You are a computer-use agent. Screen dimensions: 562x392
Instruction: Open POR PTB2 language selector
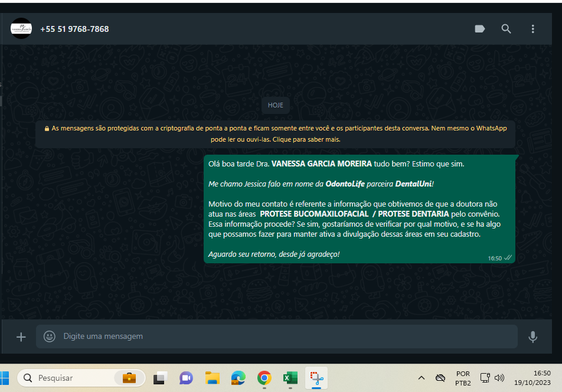[x=463, y=378]
